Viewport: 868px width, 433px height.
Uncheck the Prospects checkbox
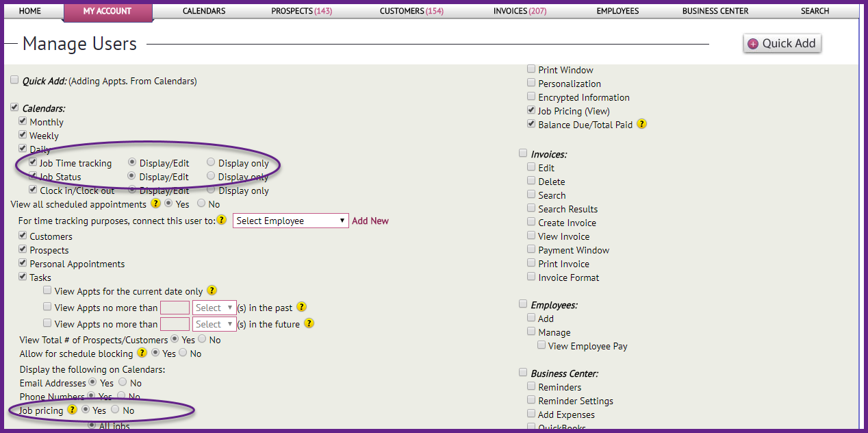click(x=23, y=249)
